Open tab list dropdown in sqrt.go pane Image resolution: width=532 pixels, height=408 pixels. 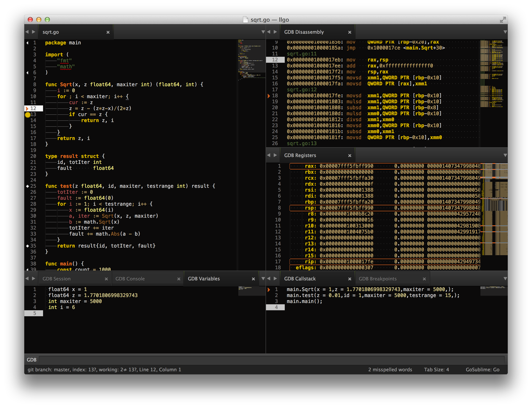point(263,32)
